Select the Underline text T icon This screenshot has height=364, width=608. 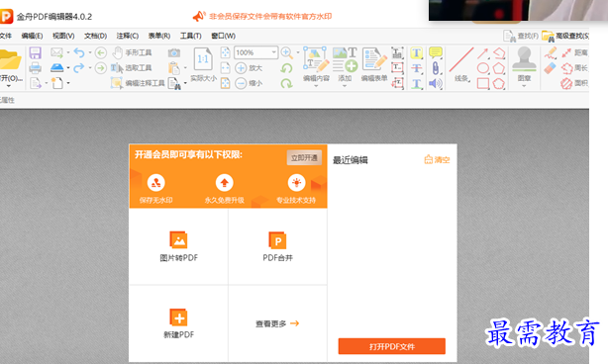[x=417, y=83]
